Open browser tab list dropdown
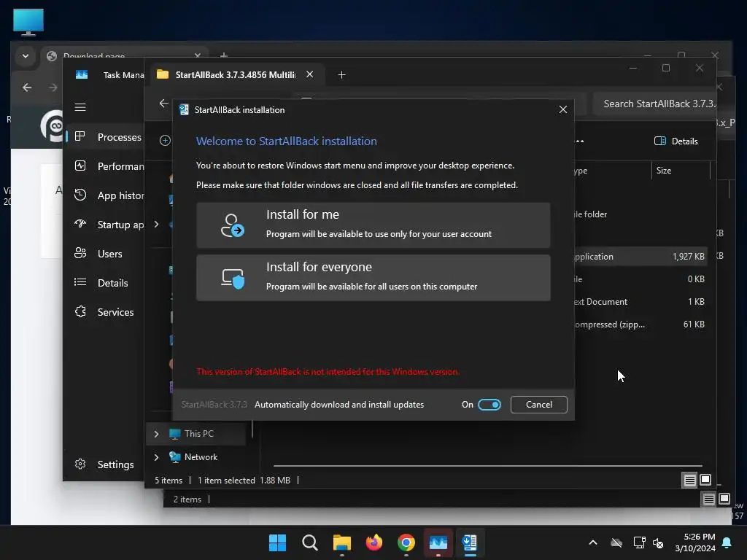Image resolution: width=747 pixels, height=560 pixels. 26,56
